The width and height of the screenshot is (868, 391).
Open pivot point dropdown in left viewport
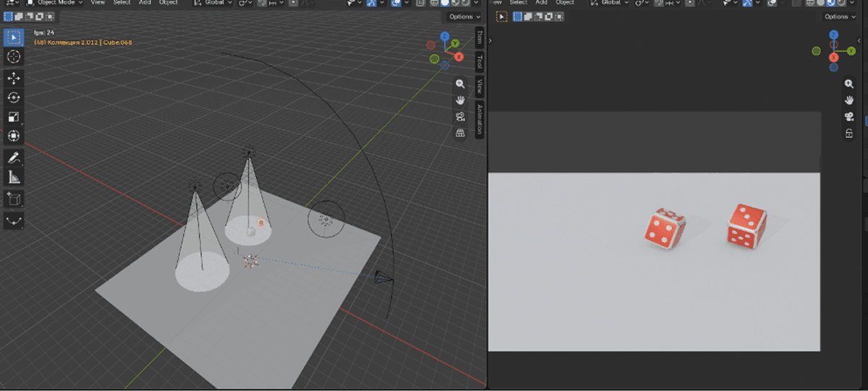pos(246,3)
